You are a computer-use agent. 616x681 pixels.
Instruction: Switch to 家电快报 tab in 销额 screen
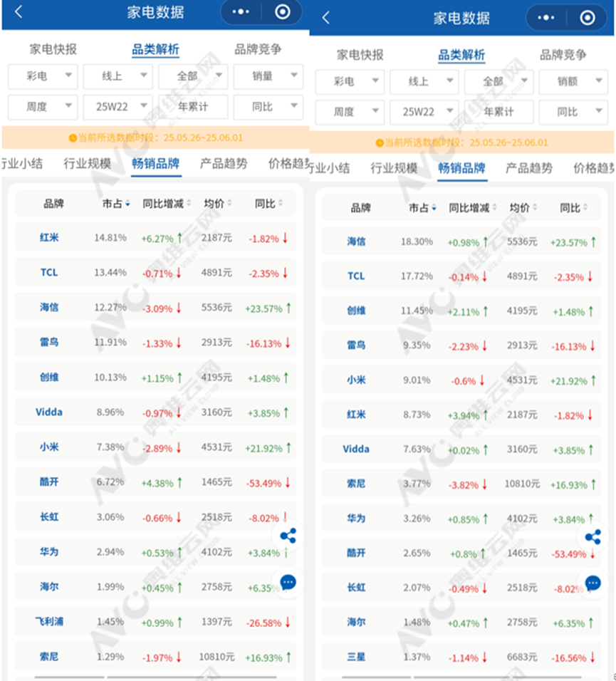(360, 55)
